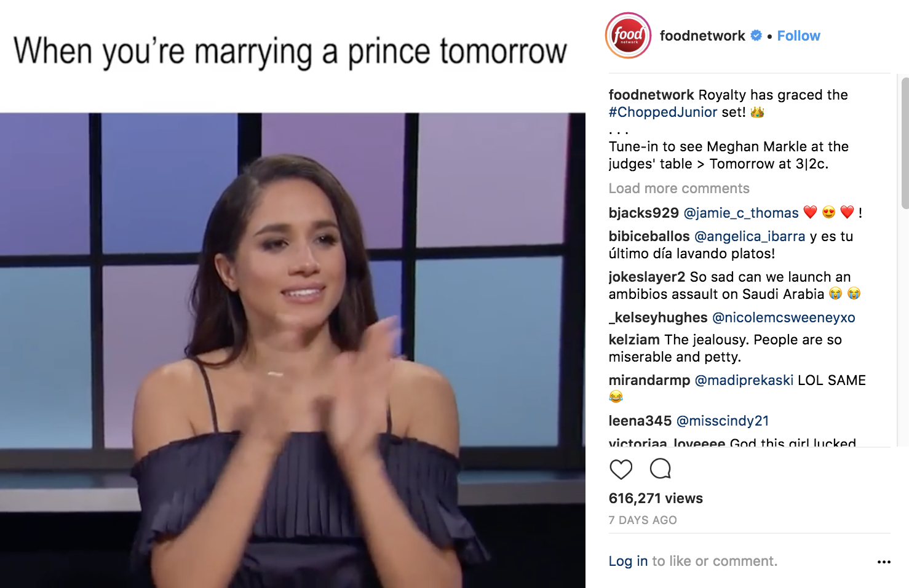The width and height of the screenshot is (909, 588).
Task: Follow the foodnetwork account
Action: (798, 36)
